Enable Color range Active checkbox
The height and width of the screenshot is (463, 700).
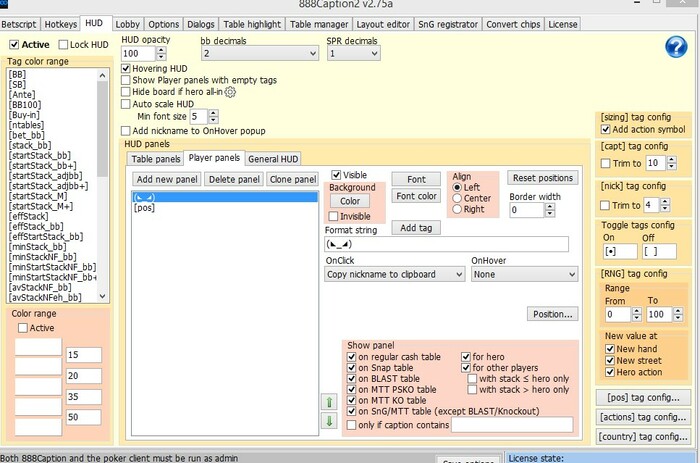tap(23, 328)
